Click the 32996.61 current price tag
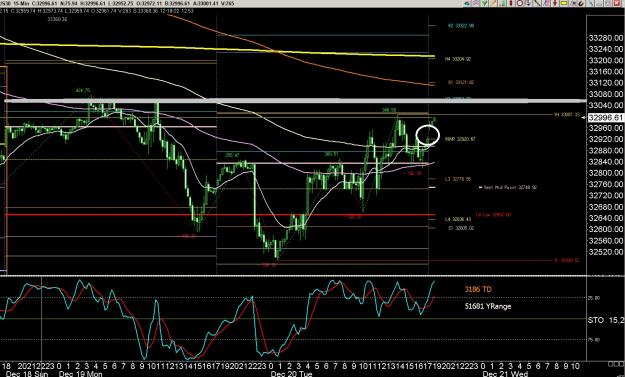625x377 pixels. point(605,118)
